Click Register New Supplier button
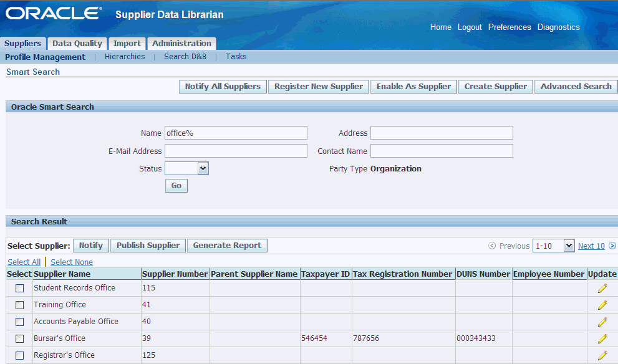 pyautogui.click(x=319, y=87)
